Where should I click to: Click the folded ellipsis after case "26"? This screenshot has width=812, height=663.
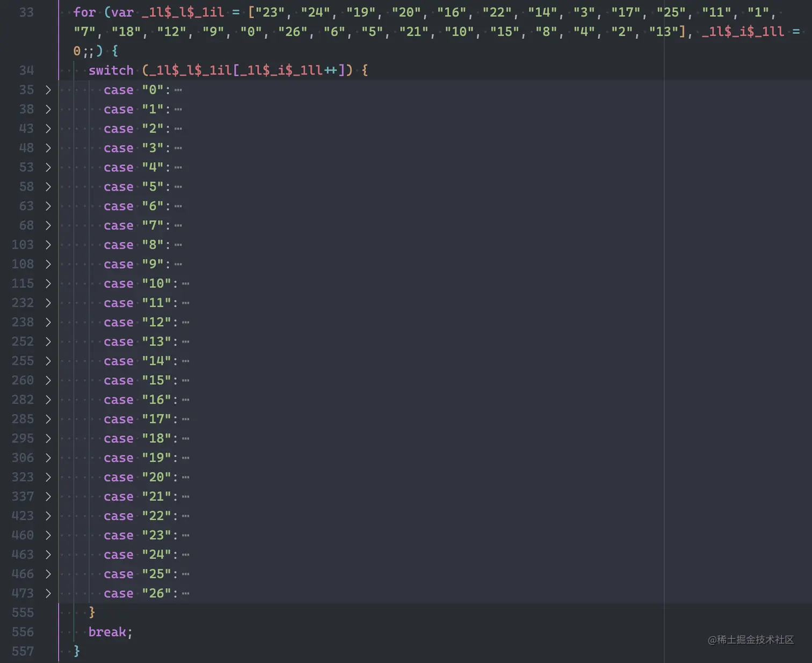coord(186,593)
